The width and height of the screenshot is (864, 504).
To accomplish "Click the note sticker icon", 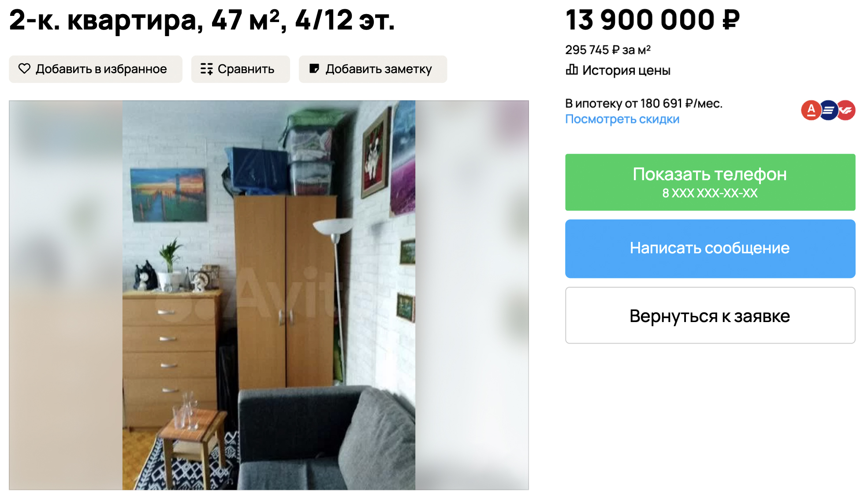I will tap(314, 69).
